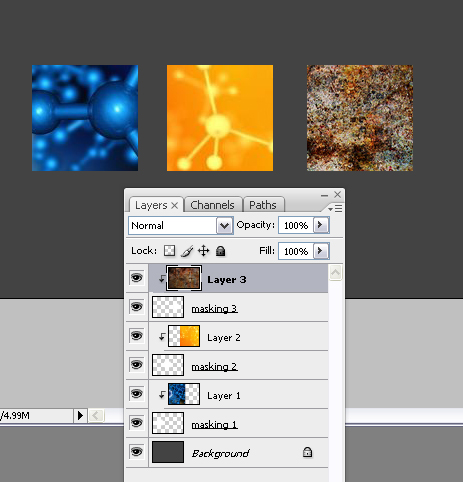The width and height of the screenshot is (463, 482).
Task: Toggle visibility of the masking 2 layer
Action: [x=137, y=365]
